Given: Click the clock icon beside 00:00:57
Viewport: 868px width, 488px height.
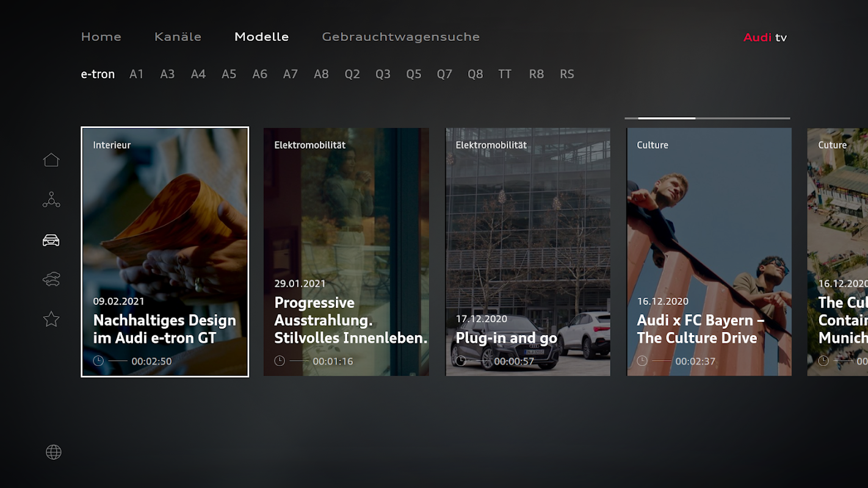Looking at the screenshot, I should [x=461, y=361].
